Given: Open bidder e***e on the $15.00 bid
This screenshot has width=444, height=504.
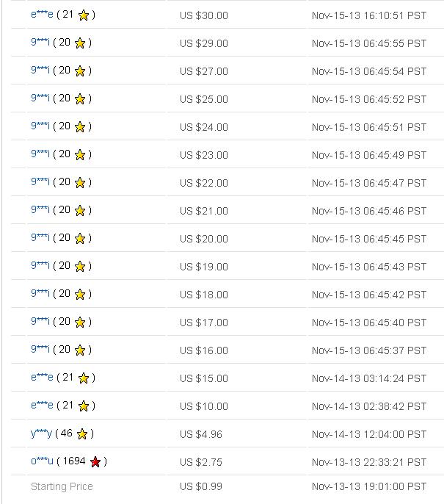Looking at the screenshot, I should (42, 377).
